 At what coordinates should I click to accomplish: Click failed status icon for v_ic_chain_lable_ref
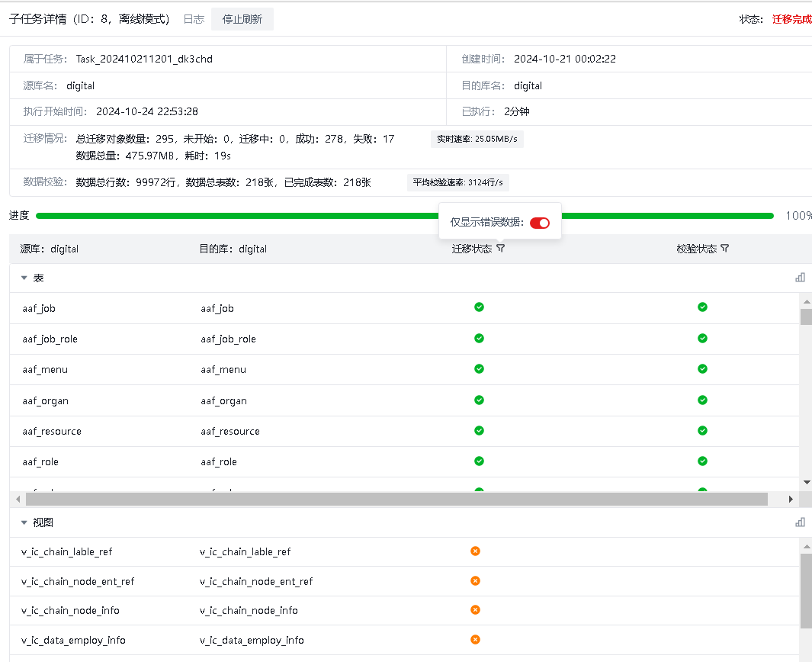[x=475, y=551]
